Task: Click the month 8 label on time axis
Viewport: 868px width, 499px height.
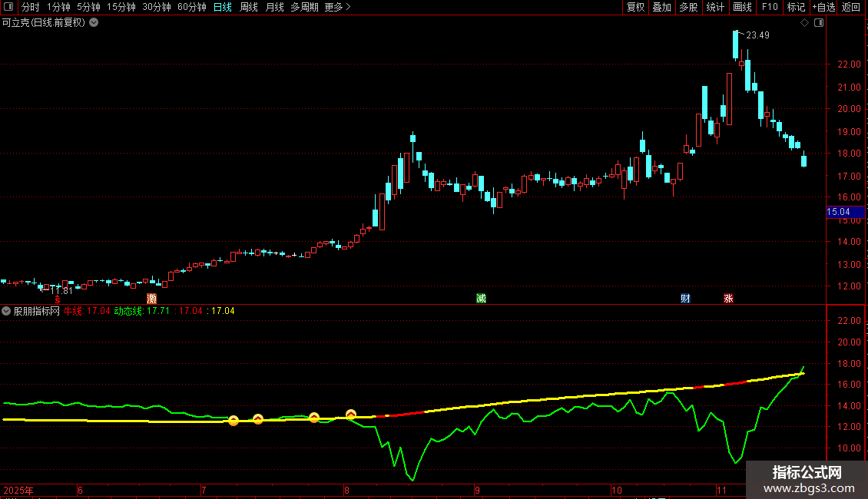Action: (x=346, y=490)
